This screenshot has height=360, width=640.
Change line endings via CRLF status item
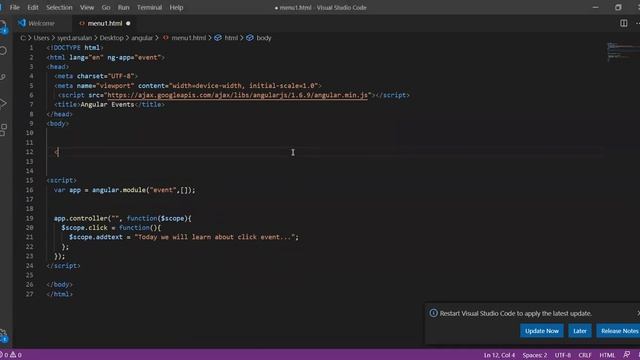point(585,355)
